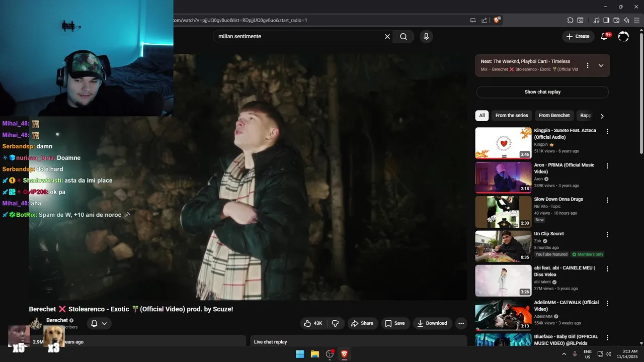Click the Live chat replay panel header
The image size is (644, 362).
click(x=359, y=341)
